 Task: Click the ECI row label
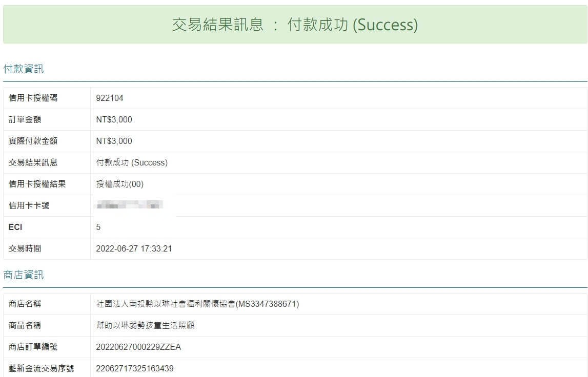[x=15, y=227]
